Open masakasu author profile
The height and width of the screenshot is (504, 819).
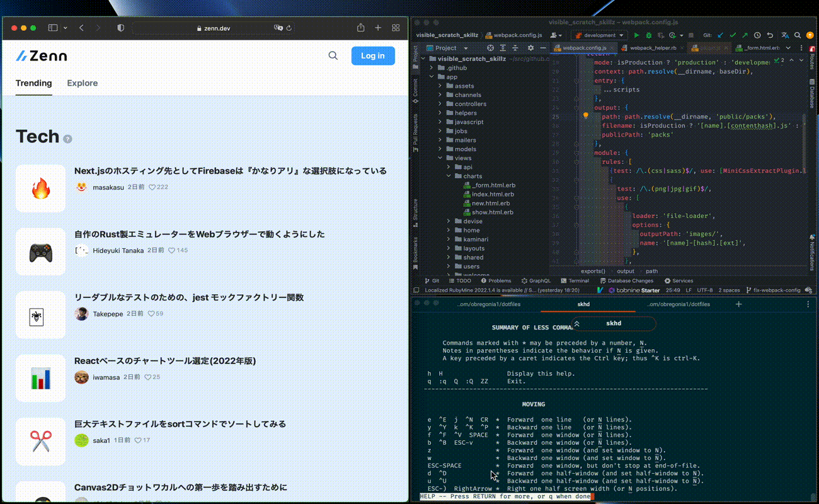point(108,187)
